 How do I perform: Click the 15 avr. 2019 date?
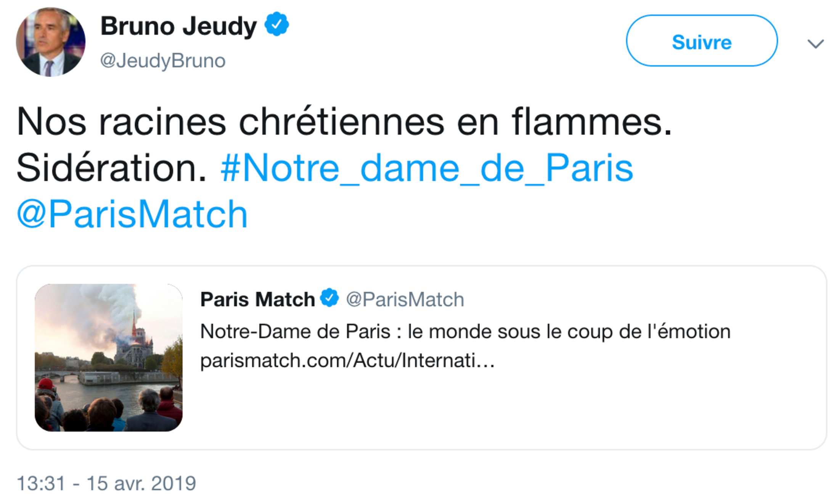pyautogui.click(x=141, y=483)
